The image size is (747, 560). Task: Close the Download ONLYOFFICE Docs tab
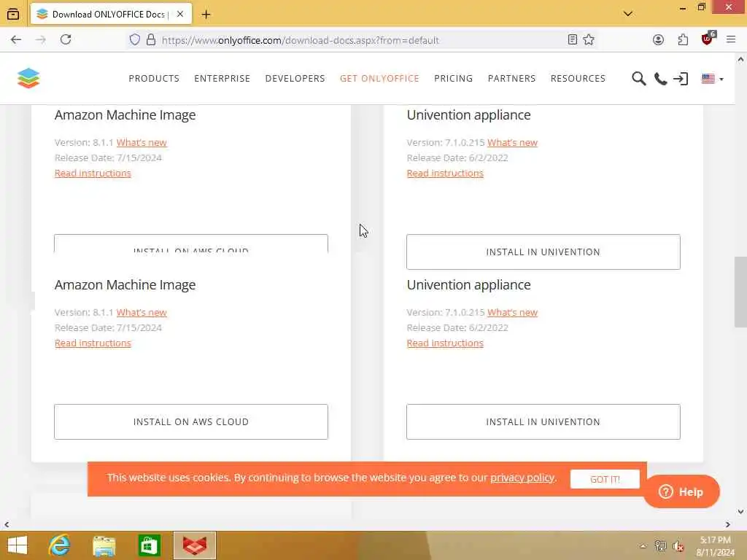pos(180,15)
